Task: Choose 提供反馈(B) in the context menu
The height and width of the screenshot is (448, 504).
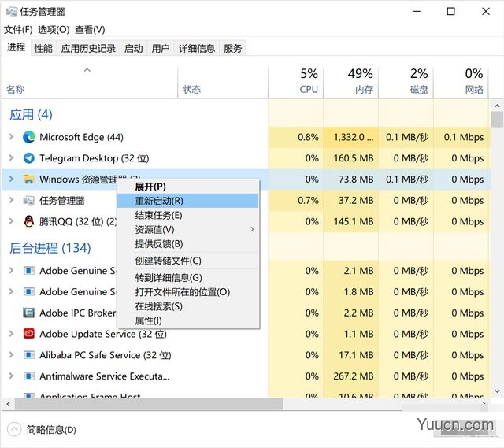Action: click(187, 243)
